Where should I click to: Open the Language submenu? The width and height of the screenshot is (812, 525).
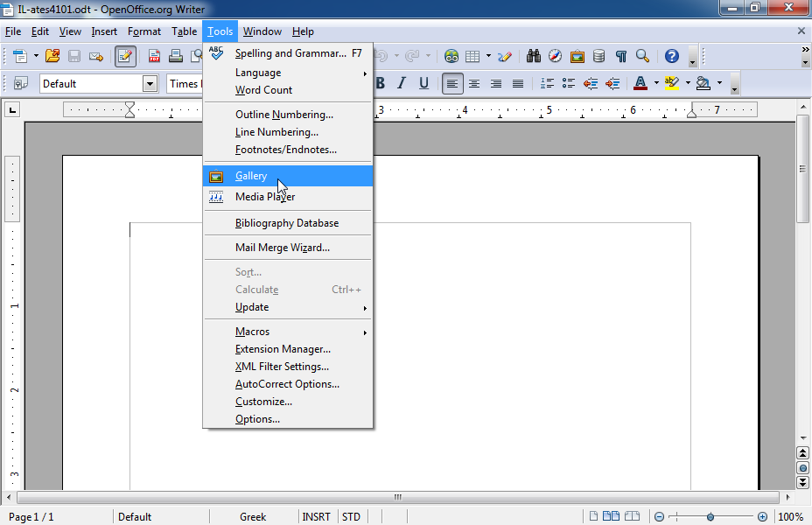coord(288,73)
